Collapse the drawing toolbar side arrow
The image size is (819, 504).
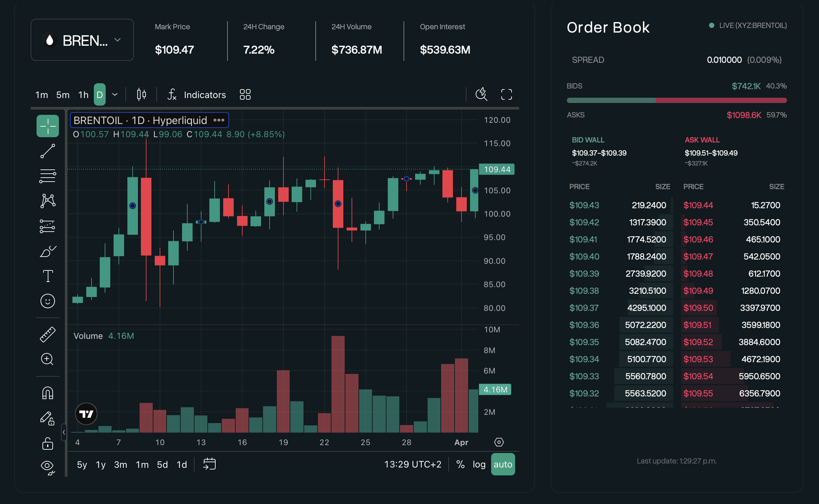[x=64, y=432]
